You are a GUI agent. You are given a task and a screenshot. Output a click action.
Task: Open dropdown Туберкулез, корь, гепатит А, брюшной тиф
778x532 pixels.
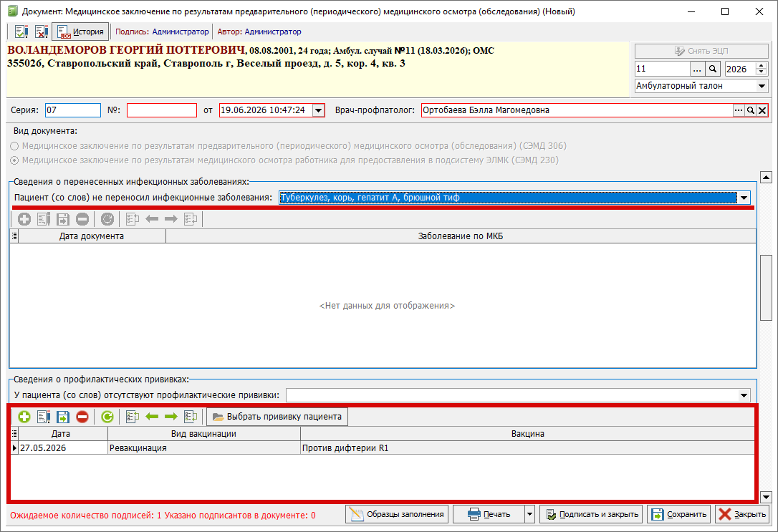pyautogui.click(x=744, y=198)
